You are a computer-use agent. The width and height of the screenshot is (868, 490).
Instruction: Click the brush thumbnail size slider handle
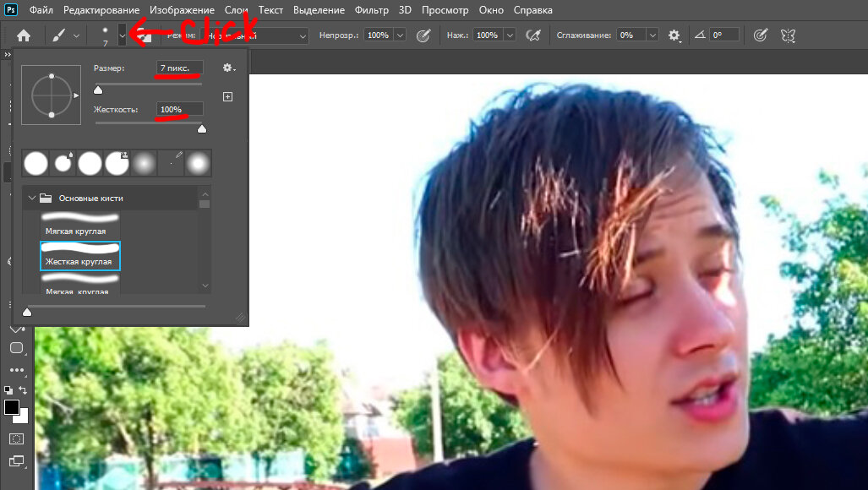26,313
